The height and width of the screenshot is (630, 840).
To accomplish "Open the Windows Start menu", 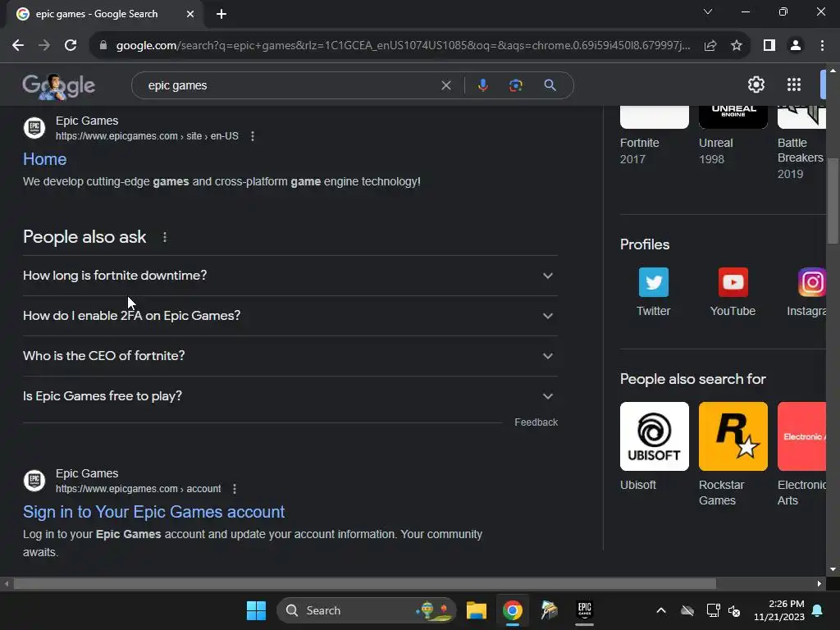I will [256, 610].
